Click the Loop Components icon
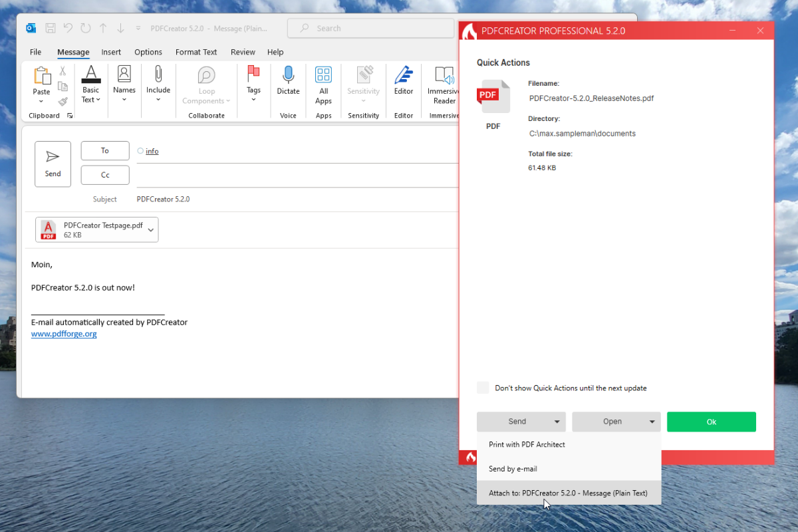798x532 pixels. (x=207, y=75)
